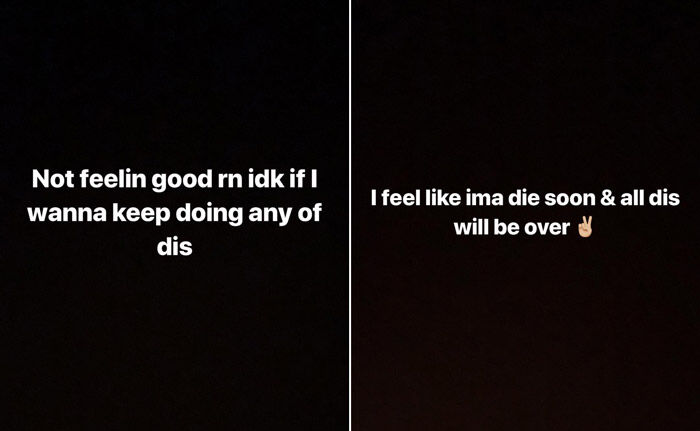This screenshot has height=431, width=700.
Task: Click the word "good" in the left story
Action: (182, 180)
